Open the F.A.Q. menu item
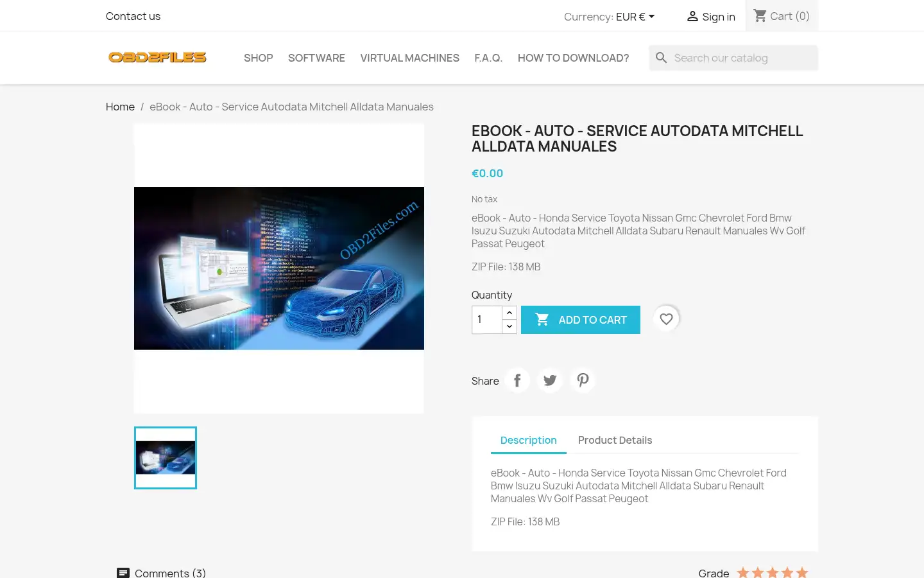The height and width of the screenshot is (578, 924). 488,58
